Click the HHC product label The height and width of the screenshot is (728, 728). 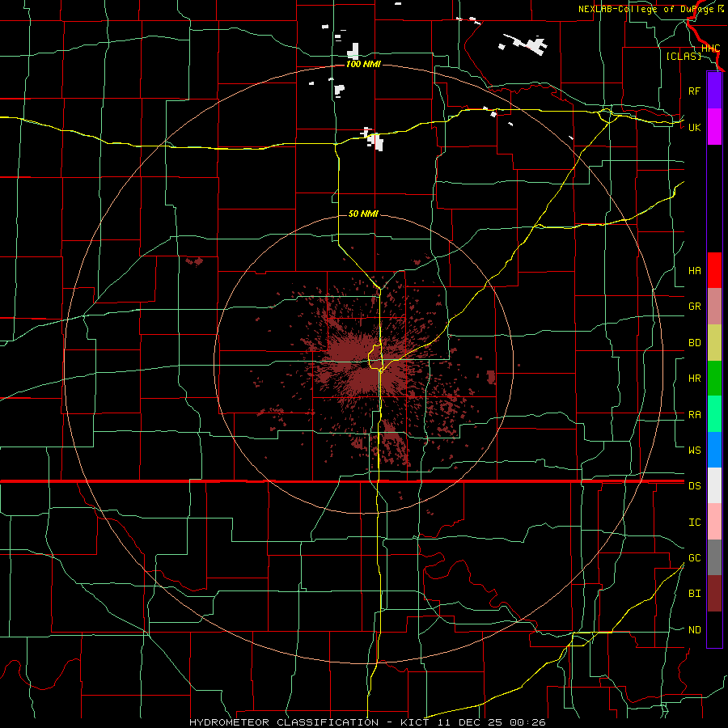click(710, 49)
